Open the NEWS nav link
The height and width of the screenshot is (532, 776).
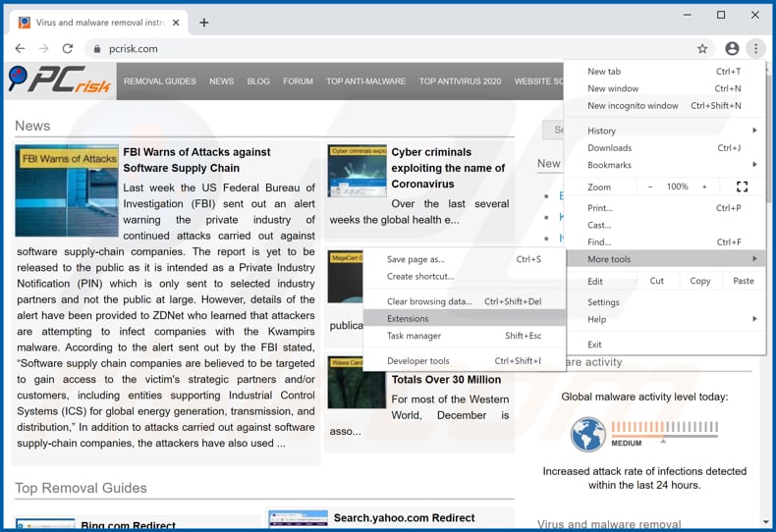(221, 81)
